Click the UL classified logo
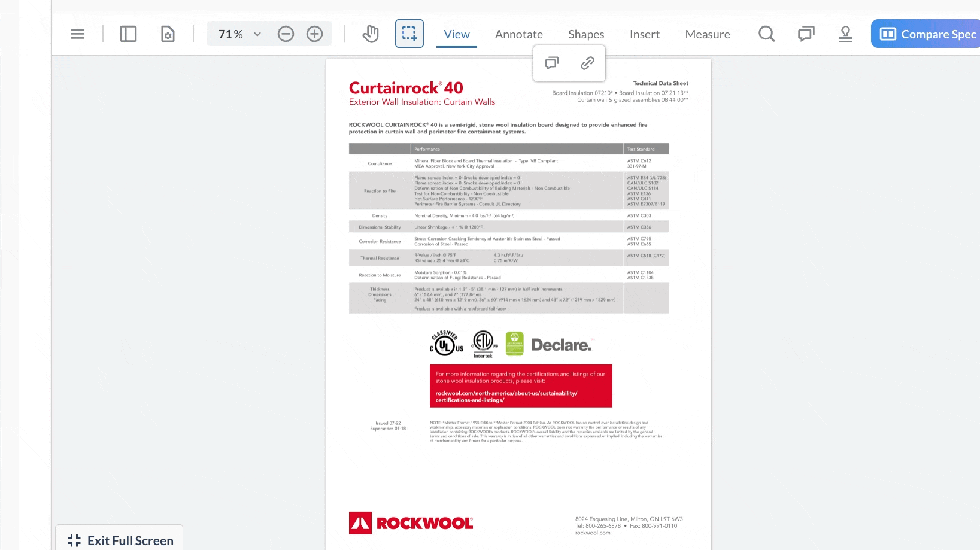The width and height of the screenshot is (980, 550). pyautogui.click(x=447, y=344)
